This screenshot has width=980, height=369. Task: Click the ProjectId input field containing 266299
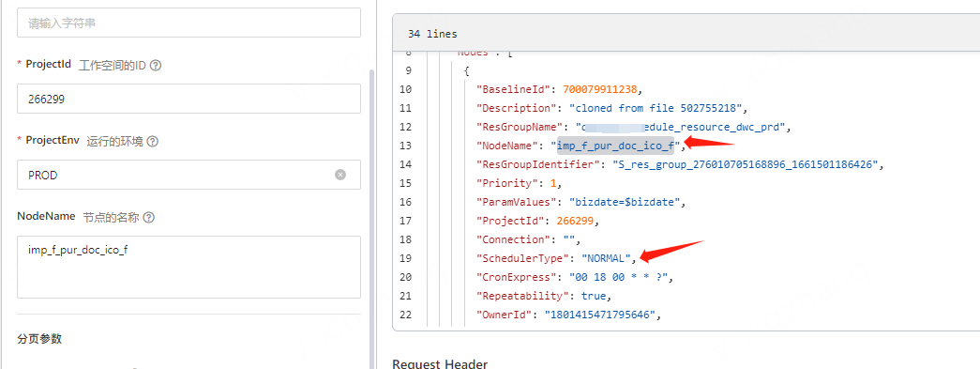click(188, 99)
